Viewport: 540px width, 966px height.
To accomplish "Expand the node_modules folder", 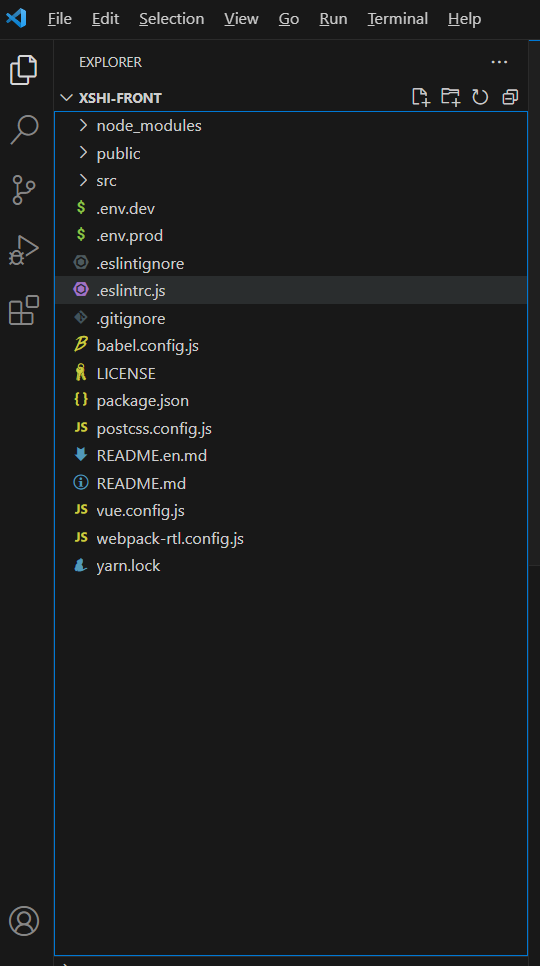I will (291, 126).
